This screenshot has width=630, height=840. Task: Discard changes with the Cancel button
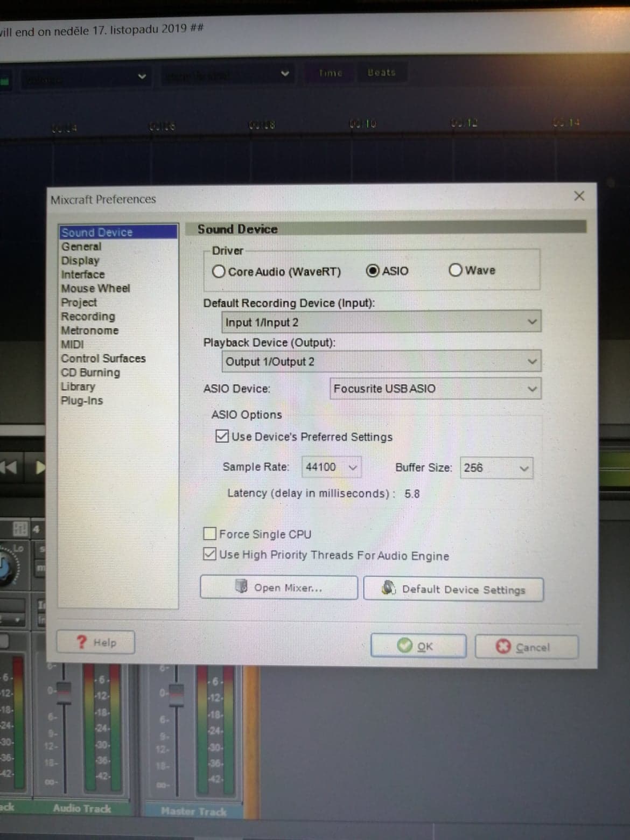(x=526, y=647)
